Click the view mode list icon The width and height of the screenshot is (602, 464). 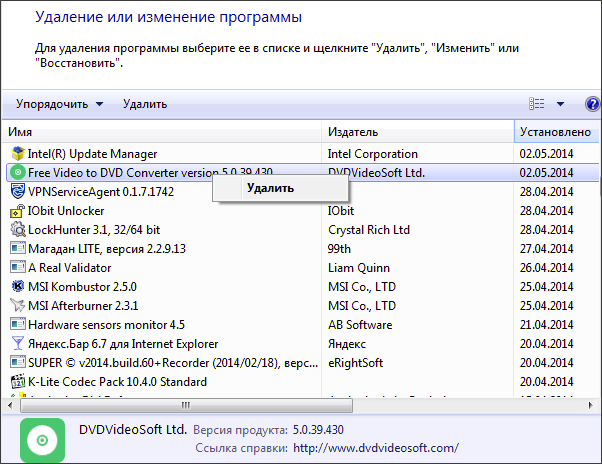[x=537, y=104]
